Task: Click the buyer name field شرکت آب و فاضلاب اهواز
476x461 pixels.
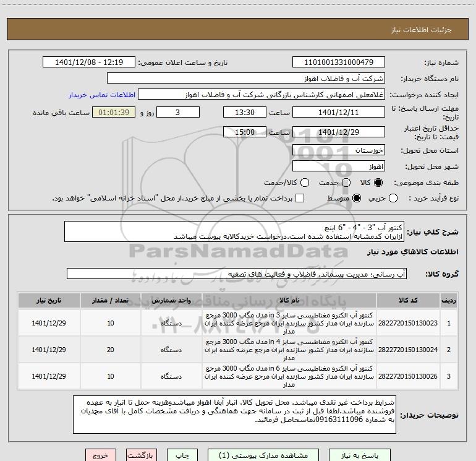Action: (x=246, y=79)
